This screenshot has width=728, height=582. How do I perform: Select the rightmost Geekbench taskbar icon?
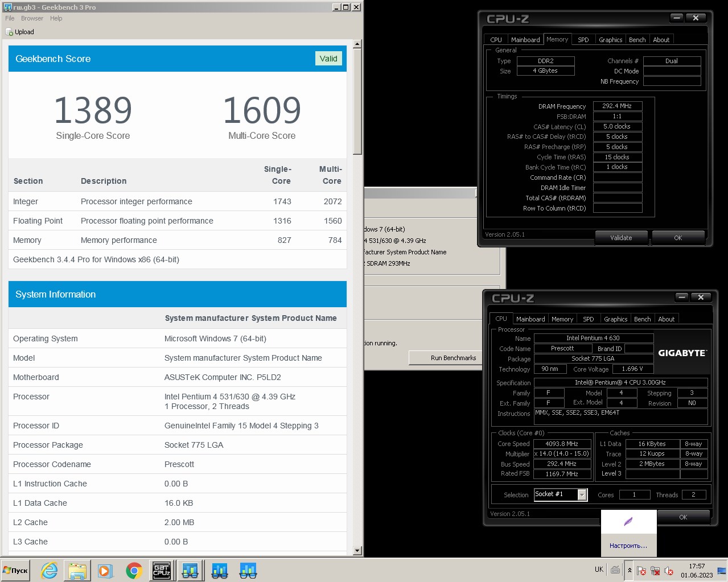tap(248, 570)
